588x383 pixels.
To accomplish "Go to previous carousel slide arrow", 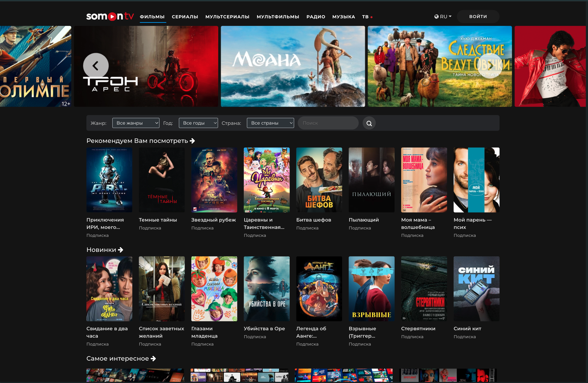I will tap(96, 66).
